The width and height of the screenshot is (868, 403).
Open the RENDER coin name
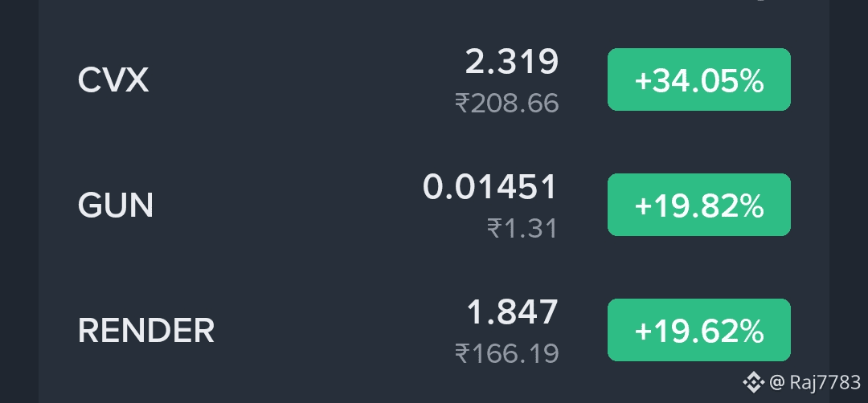146,330
